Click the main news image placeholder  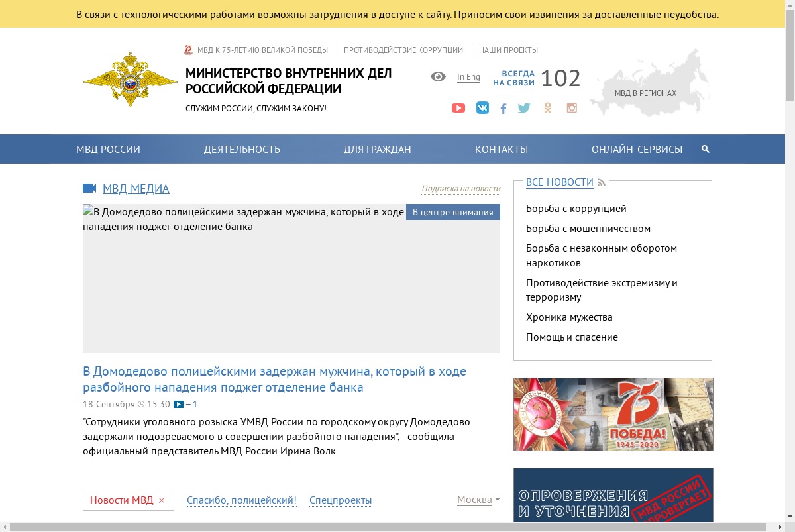point(291,278)
